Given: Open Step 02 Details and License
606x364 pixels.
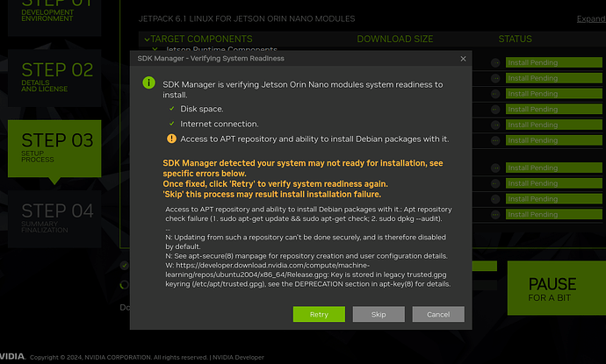Looking at the screenshot, I should click(54, 78).
